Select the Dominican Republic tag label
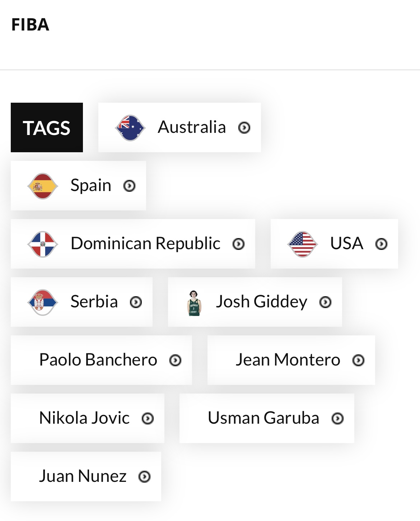This screenshot has height=521, width=420. [x=145, y=243]
